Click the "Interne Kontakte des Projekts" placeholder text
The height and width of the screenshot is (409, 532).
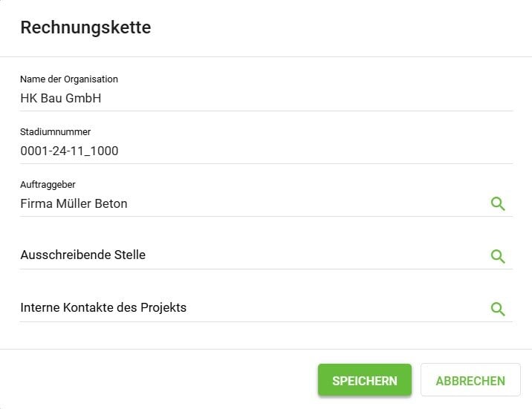[103, 307]
